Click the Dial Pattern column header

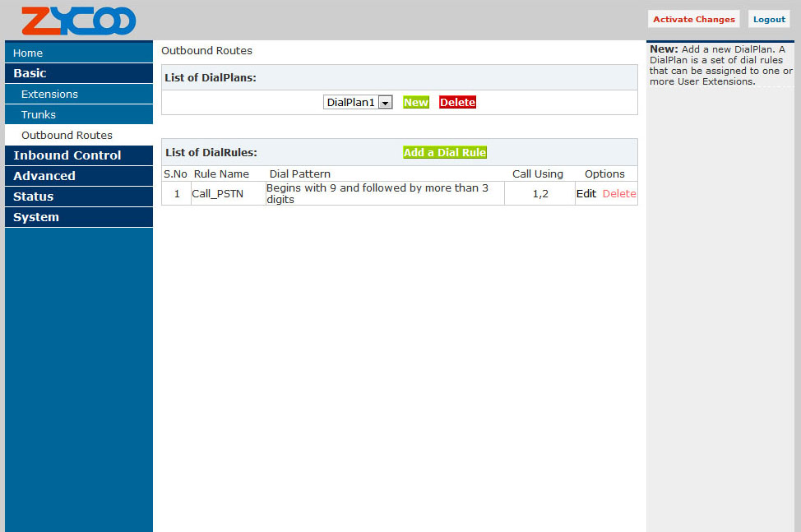point(300,174)
